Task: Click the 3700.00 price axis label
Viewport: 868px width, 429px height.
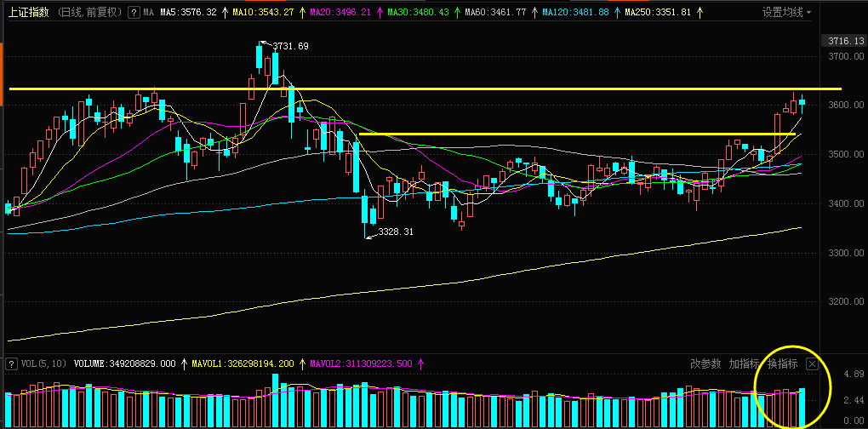Action: 847,56
